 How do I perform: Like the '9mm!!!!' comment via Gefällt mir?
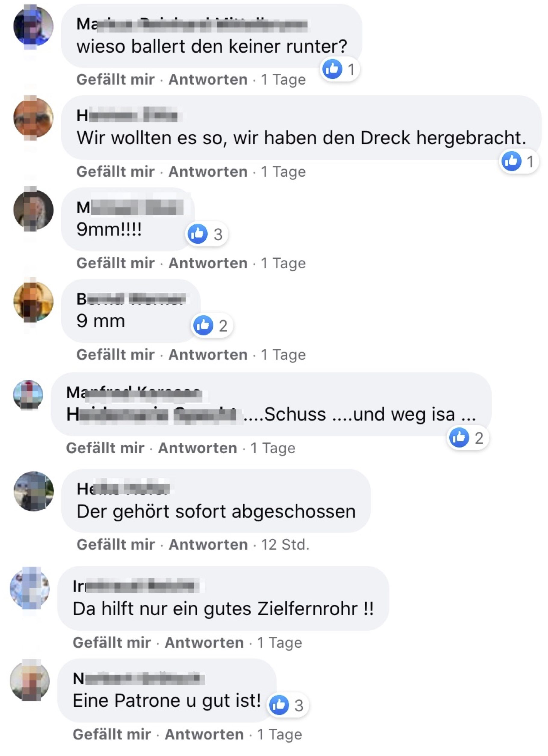115,263
